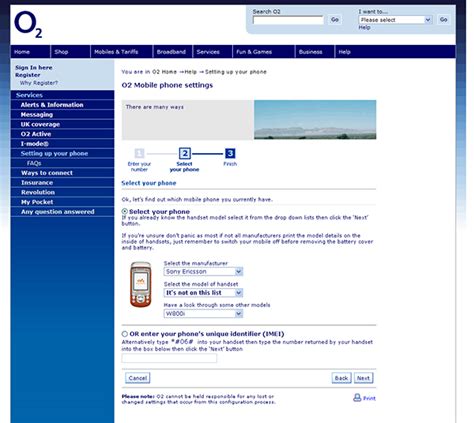Open O2 Active in sidebar
The width and height of the screenshot is (474, 423).
click(62, 134)
